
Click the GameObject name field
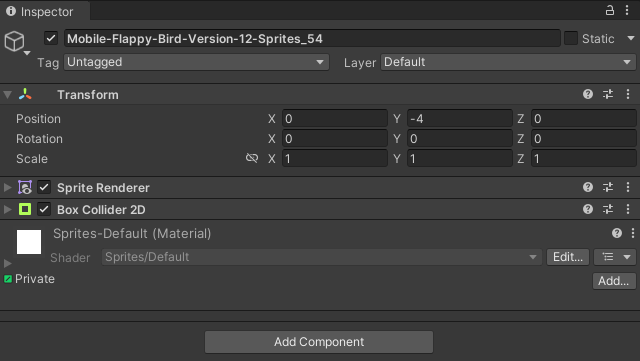click(x=312, y=38)
